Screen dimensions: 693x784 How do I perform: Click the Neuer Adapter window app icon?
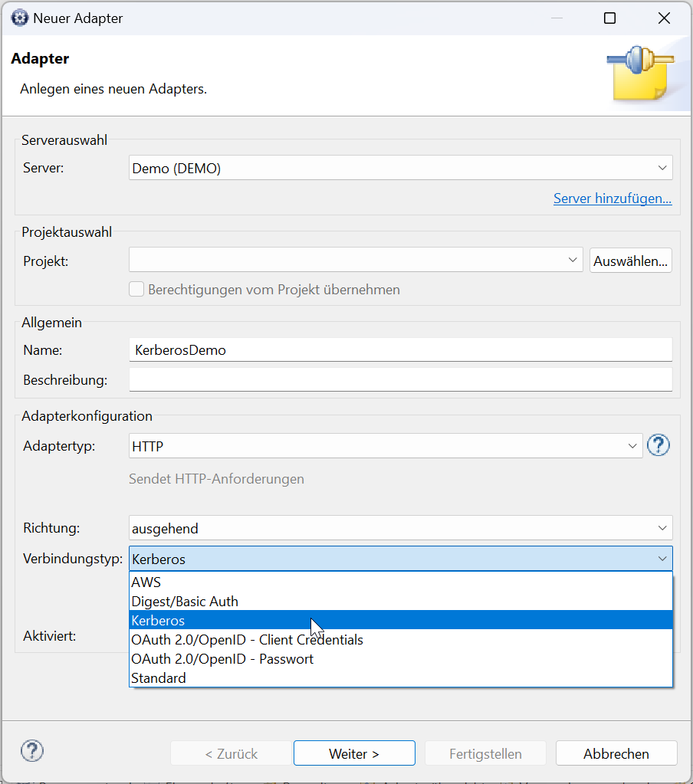[x=19, y=18]
